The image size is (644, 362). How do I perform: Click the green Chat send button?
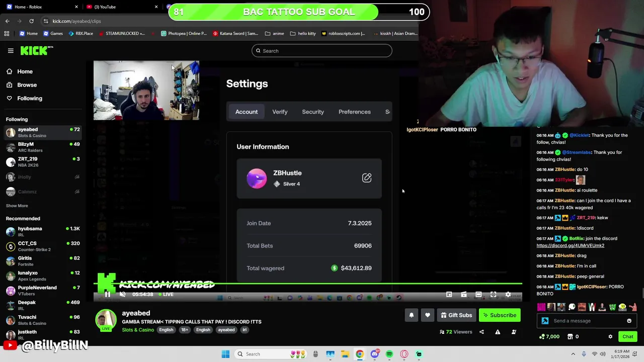click(x=627, y=337)
